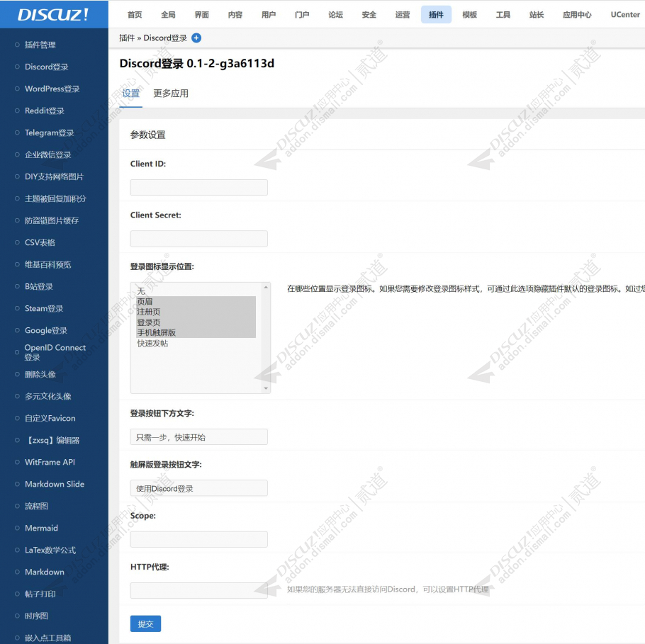The image size is (645, 644).
Task: Open the 工具 top menu
Action: click(503, 14)
